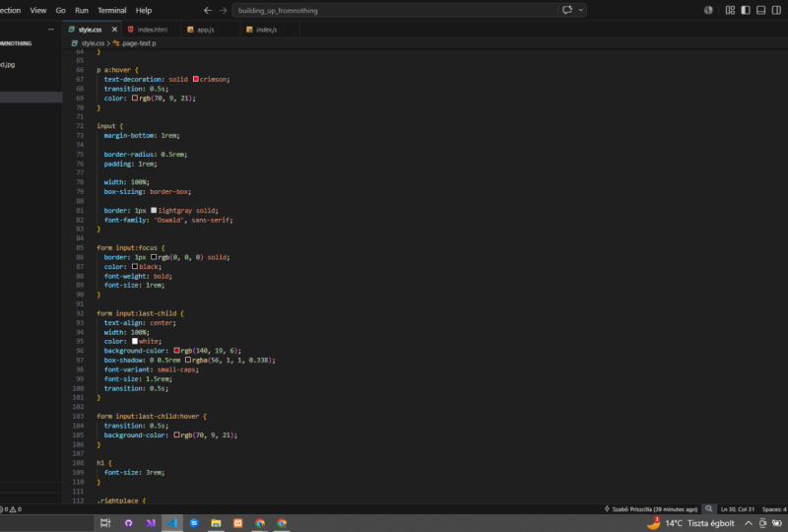Expand the system tray hidden icons chevron

(749, 523)
